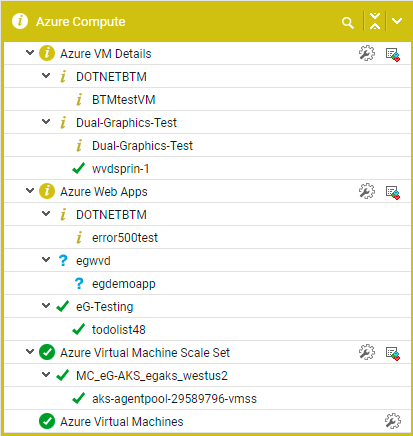This screenshot has height=436, width=413.
Task: Open search in Azure Compute header
Action: tap(348, 23)
